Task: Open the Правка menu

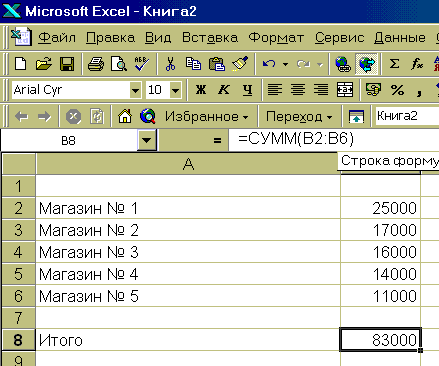Action: [x=111, y=38]
